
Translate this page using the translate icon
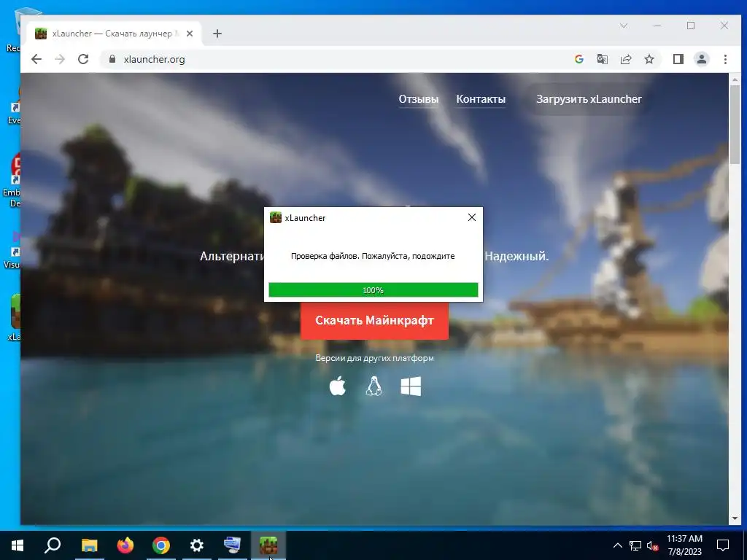[x=602, y=59]
